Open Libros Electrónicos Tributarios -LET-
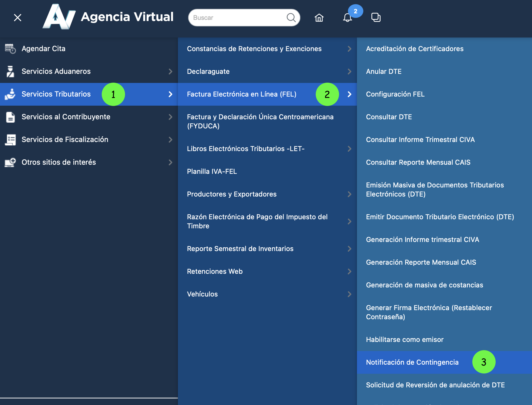The height and width of the screenshot is (405, 532). point(267,149)
